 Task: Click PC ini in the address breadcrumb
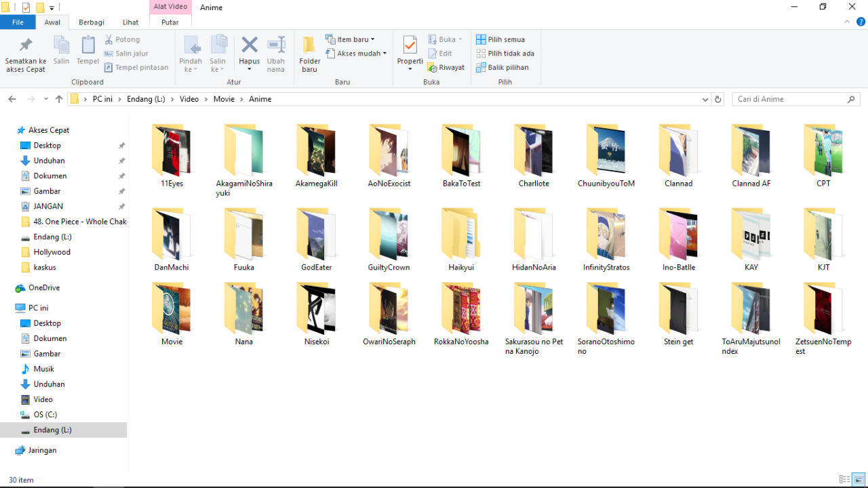[x=102, y=99]
